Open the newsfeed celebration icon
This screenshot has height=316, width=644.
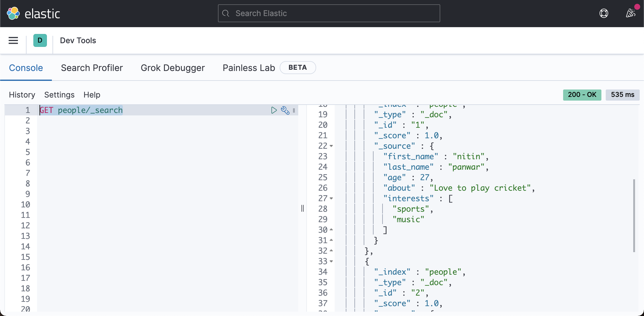(x=630, y=13)
